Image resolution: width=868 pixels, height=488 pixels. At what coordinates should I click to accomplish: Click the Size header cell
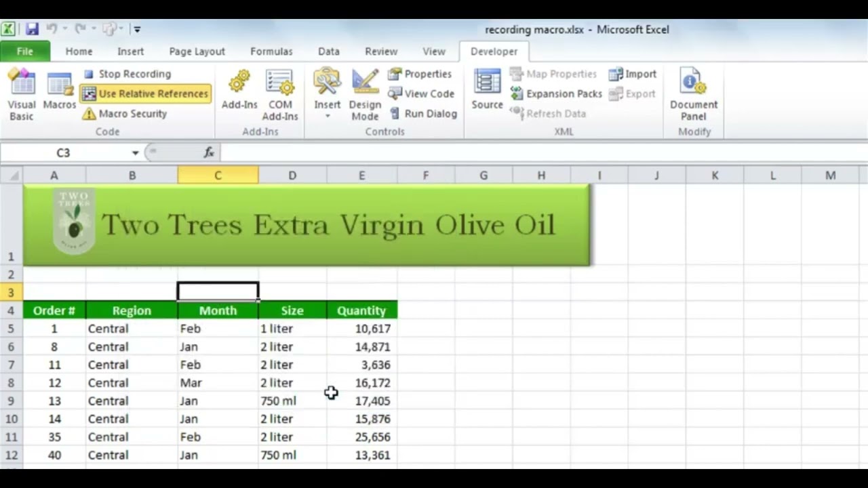[x=292, y=310]
